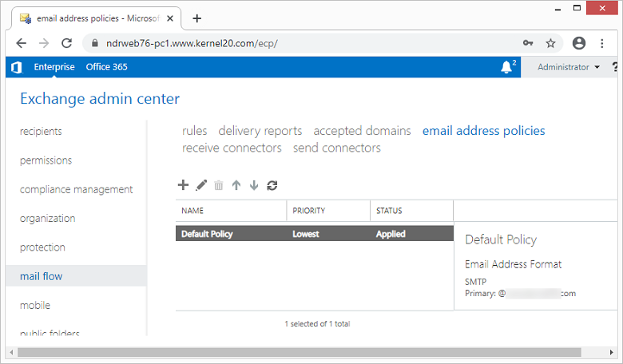
Task: Close the email address policies tab
Action: [170, 18]
